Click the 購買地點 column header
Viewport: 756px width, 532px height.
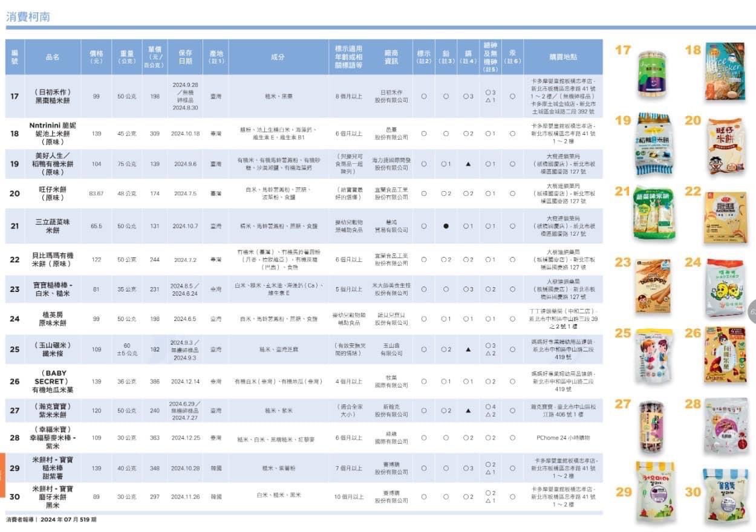click(562, 57)
